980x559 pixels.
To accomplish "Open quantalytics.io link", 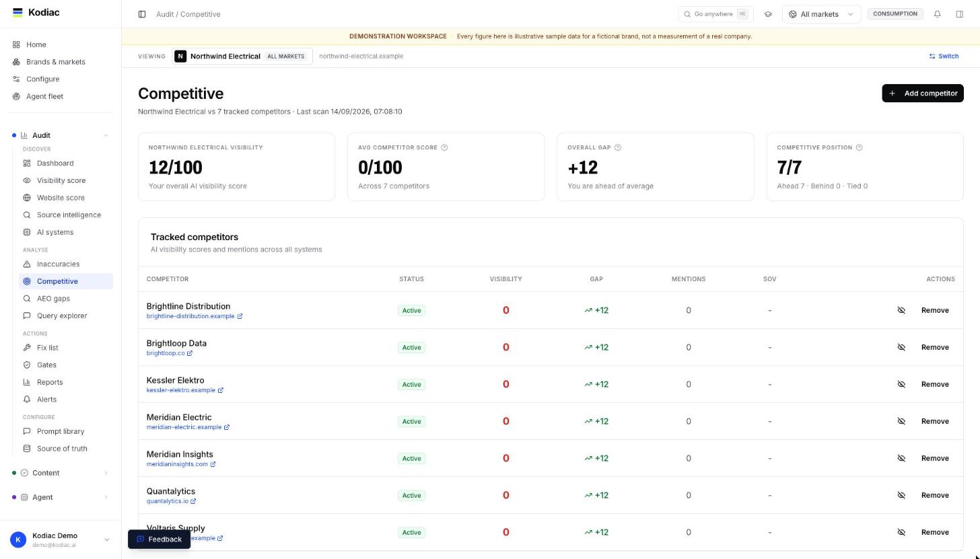I will (x=171, y=501).
